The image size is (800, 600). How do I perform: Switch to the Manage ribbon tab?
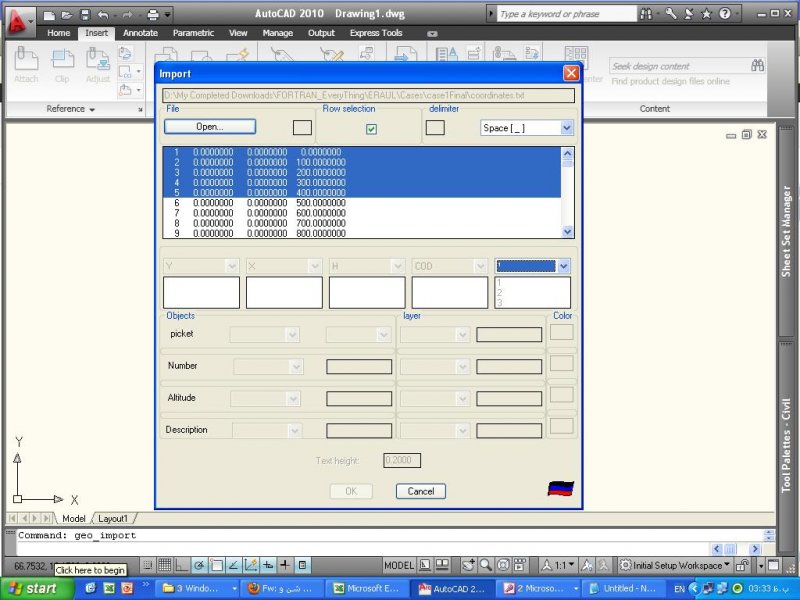pyautogui.click(x=278, y=33)
